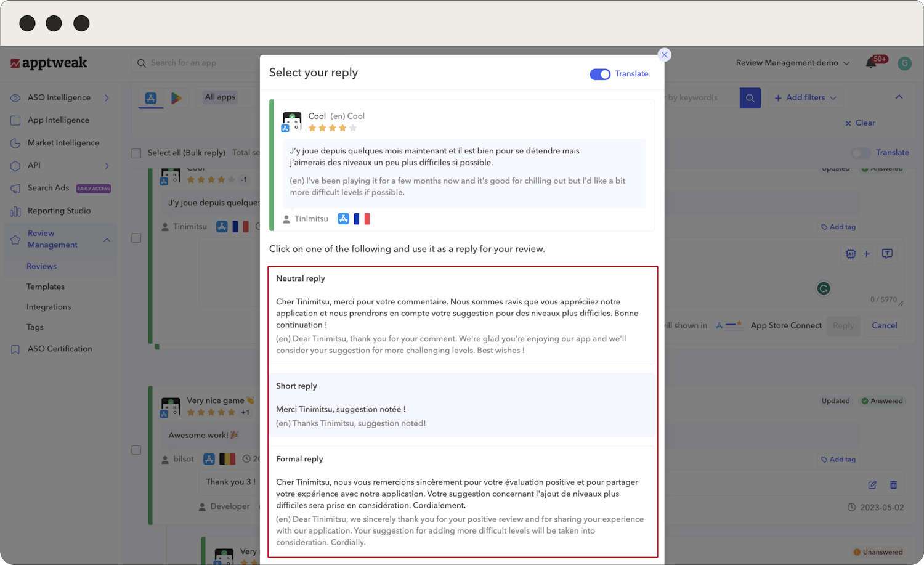Click the App Store platform filter icon

[x=150, y=97]
